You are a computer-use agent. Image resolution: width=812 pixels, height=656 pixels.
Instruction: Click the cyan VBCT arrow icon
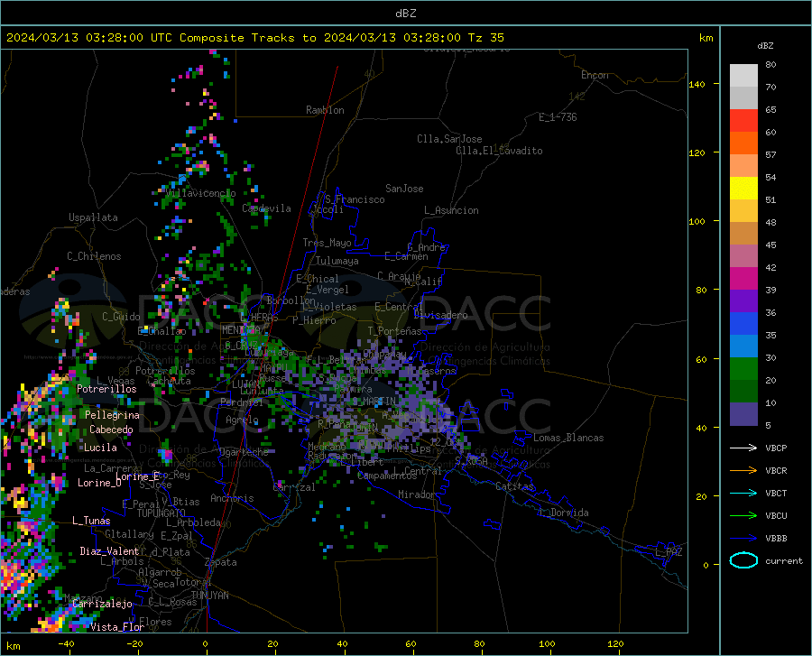743,493
